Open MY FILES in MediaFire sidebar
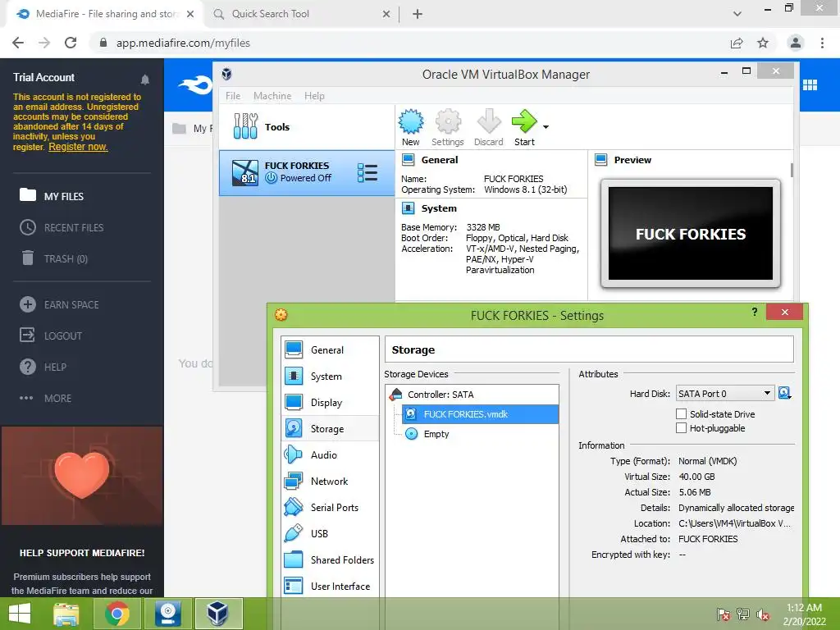 point(52,196)
